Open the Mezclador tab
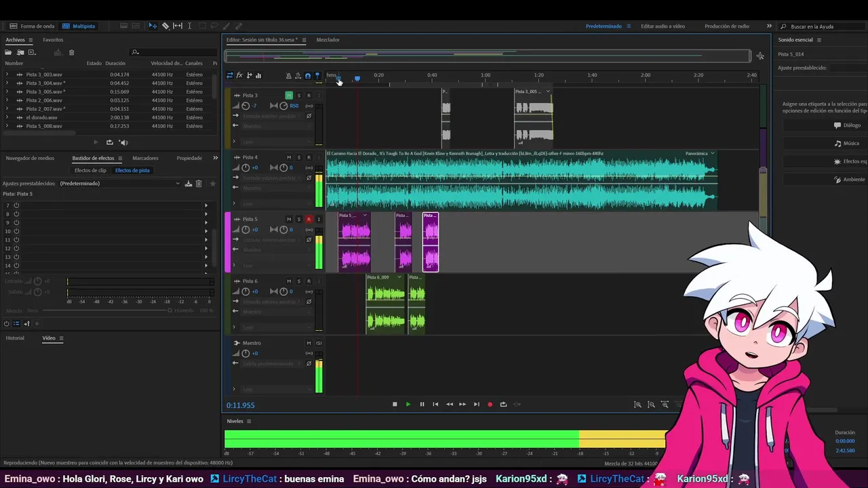Image resolution: width=868 pixels, height=488 pixels. coord(328,40)
